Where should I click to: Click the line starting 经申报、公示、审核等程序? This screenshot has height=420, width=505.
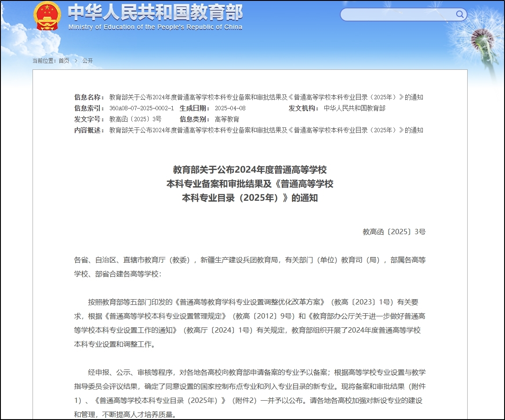click(257, 373)
